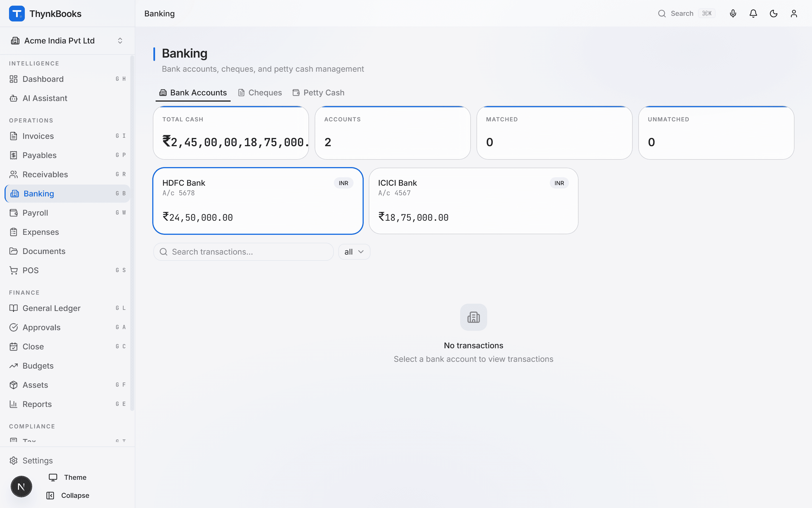Click the ICICI Bank balance ₹18,75,000.00
This screenshot has width=812, height=508.
pyautogui.click(x=413, y=217)
